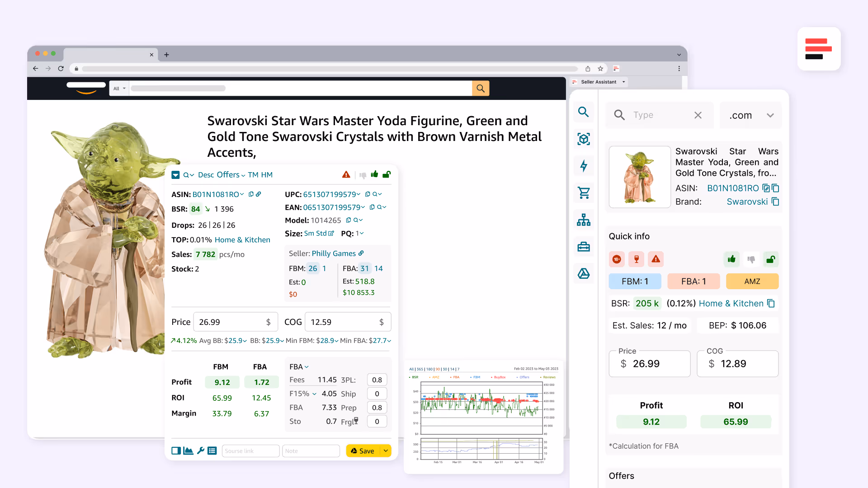The image size is (868, 488).
Task: Click the Amazon search magnifier button
Action: tap(481, 89)
